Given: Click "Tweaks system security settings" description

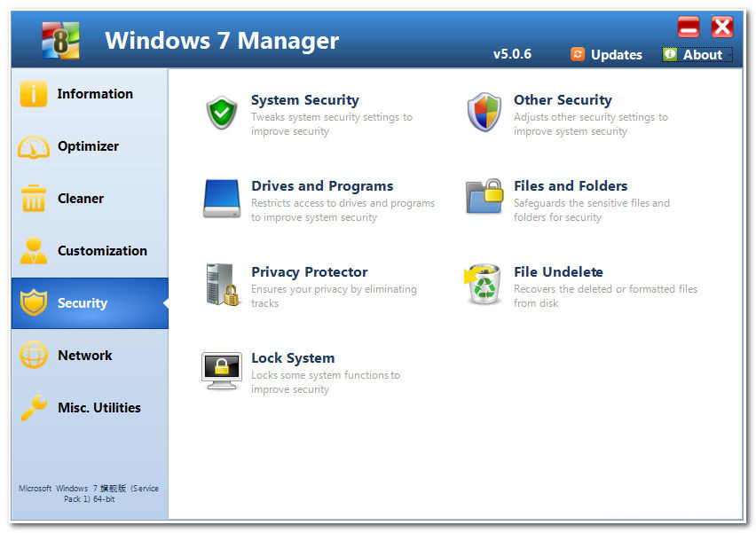Looking at the screenshot, I should click(x=332, y=124).
